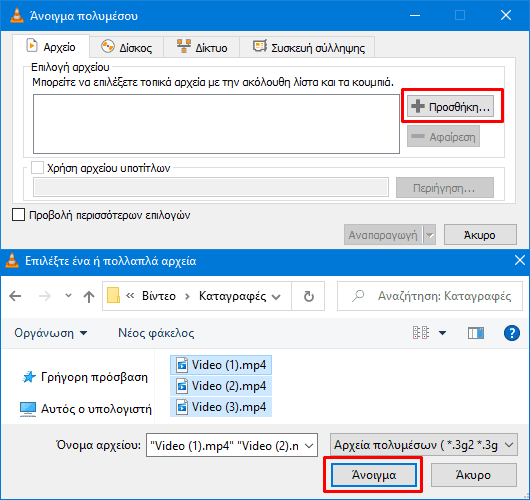Viewport: 530px width, 500px height.
Task: Switch to the Δίκτυο tab
Action: tap(202, 47)
